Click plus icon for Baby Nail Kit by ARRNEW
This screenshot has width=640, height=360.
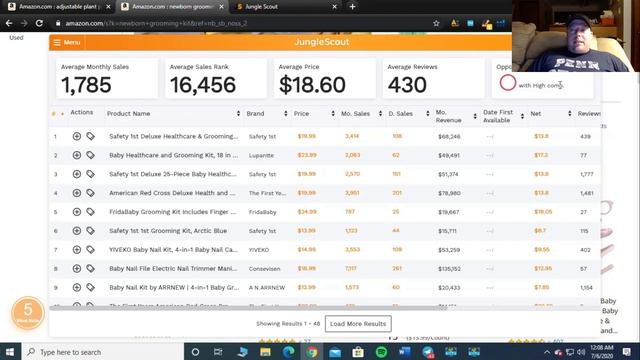[77, 287]
